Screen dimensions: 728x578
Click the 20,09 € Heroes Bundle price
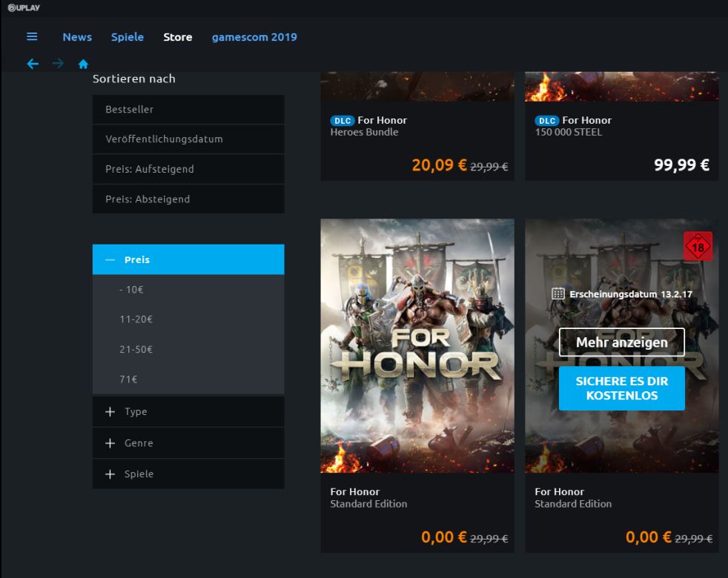[x=439, y=165]
